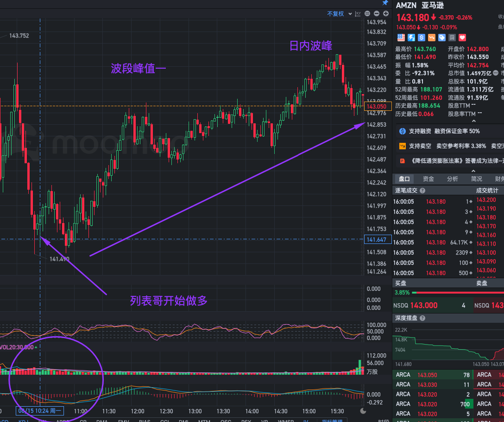Click the 委比 -92.31% value
Image resolution: width=504 pixels, height=422 pixels.
[423, 73]
